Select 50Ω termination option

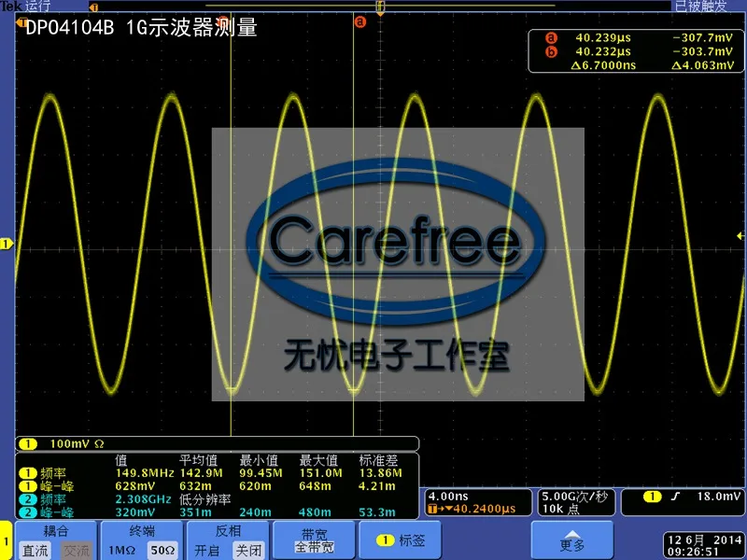[x=162, y=551]
